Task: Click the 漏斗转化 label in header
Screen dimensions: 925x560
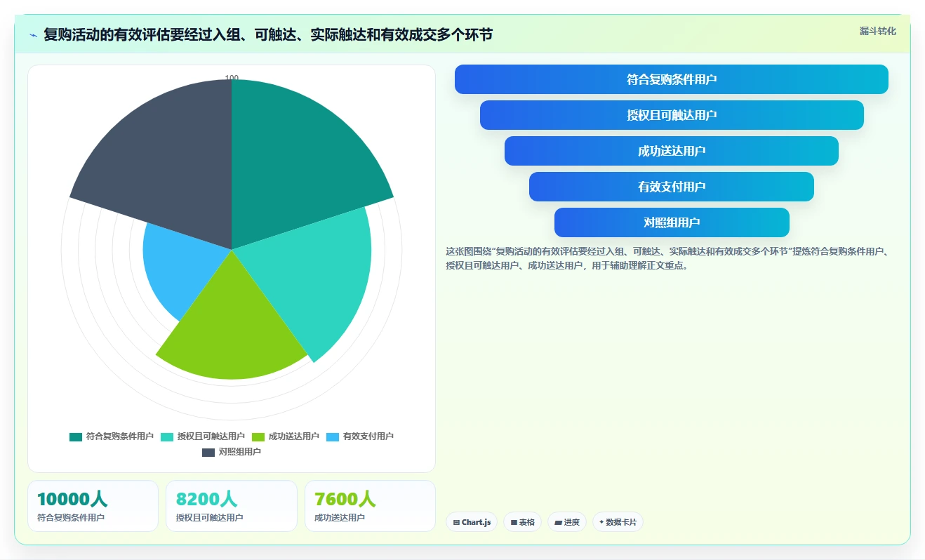Action: (878, 31)
